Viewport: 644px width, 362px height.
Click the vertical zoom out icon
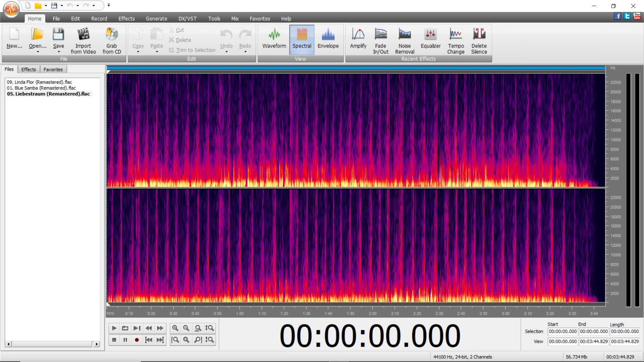210,340
